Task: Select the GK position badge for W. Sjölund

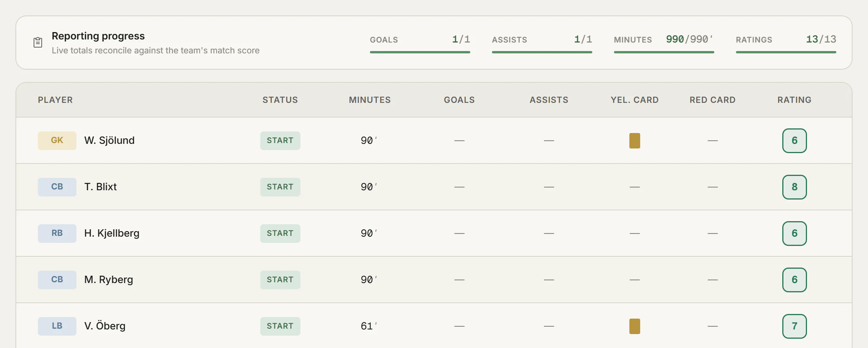Action: 57,140
